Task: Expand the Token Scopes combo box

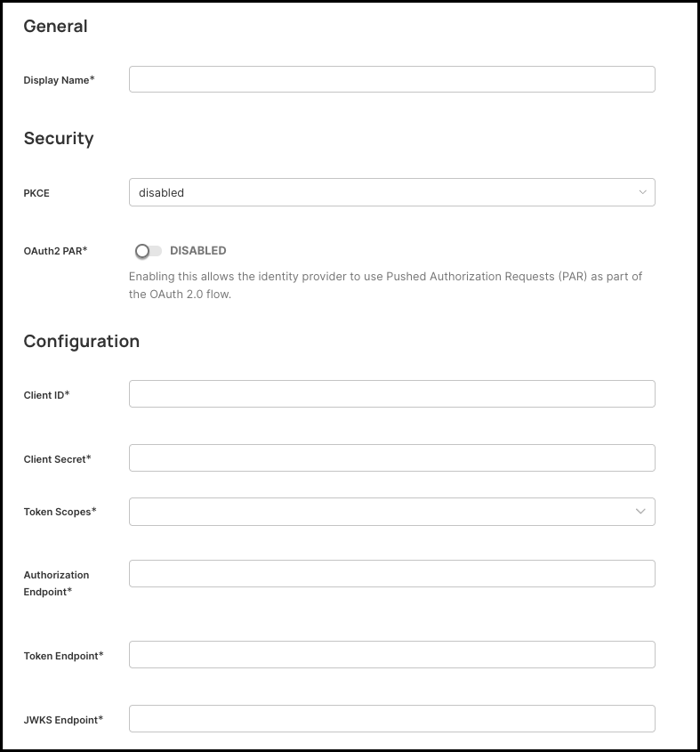Action: [382, 512]
